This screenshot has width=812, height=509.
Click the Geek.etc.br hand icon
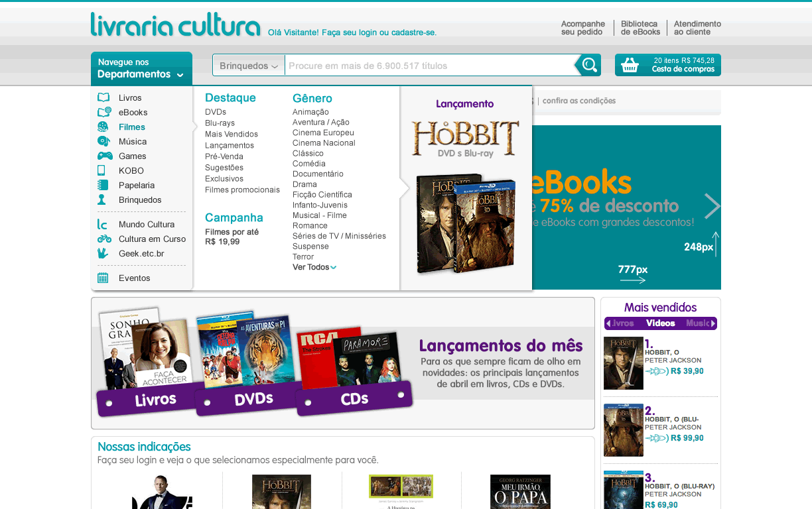[x=102, y=253]
